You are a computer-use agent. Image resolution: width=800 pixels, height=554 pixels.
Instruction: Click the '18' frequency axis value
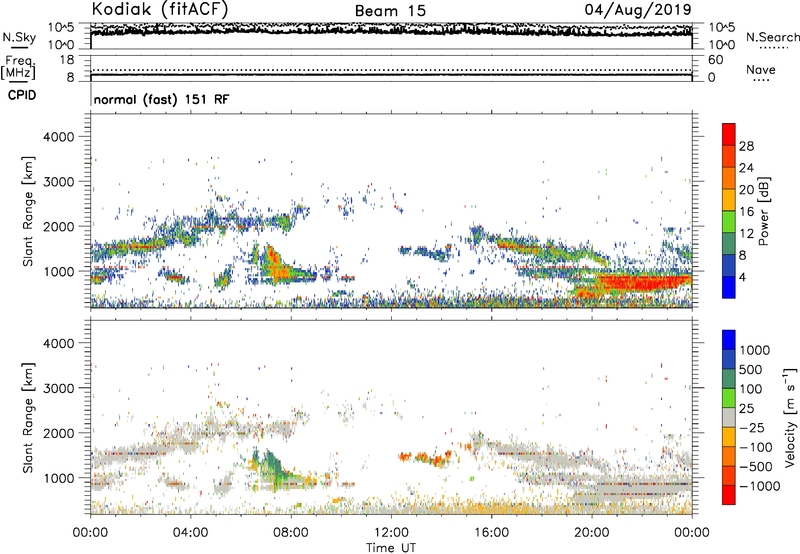tap(67, 60)
